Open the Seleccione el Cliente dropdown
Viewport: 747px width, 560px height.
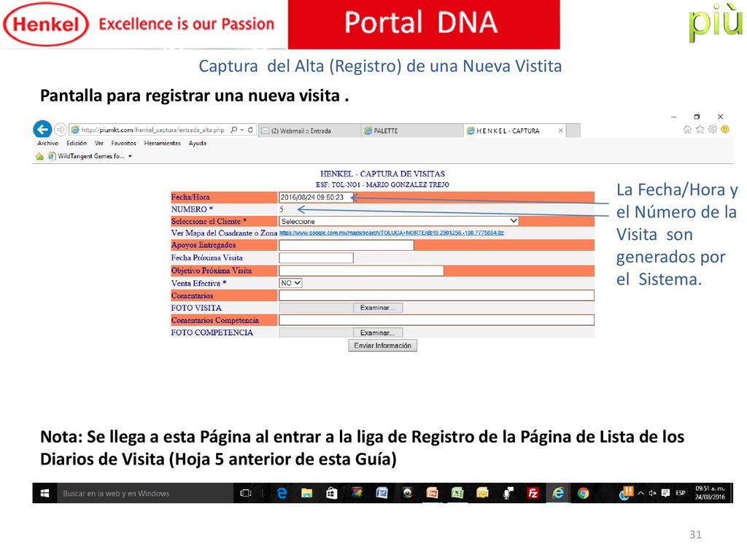click(398, 221)
